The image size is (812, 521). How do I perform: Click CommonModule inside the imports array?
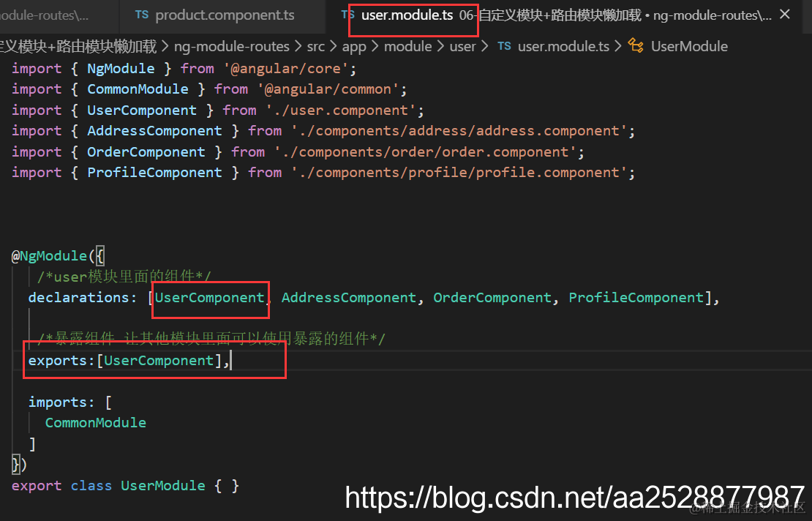click(x=96, y=423)
